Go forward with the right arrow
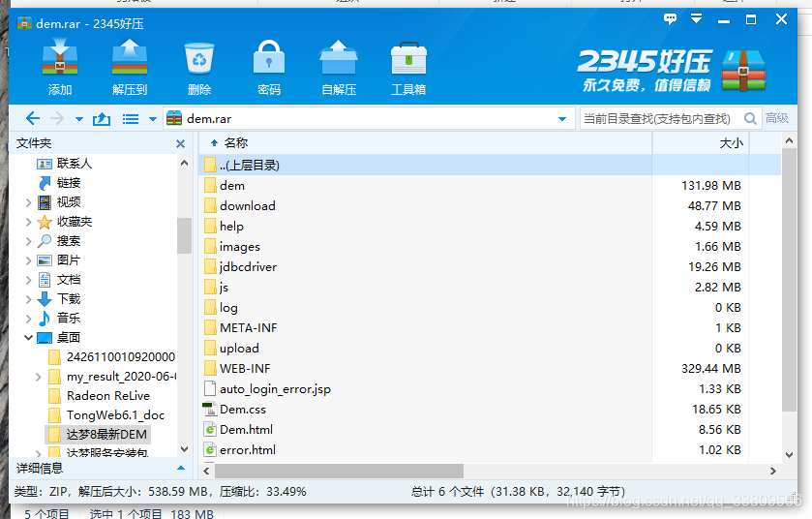Screen dimensions: 812x519 click(57, 118)
